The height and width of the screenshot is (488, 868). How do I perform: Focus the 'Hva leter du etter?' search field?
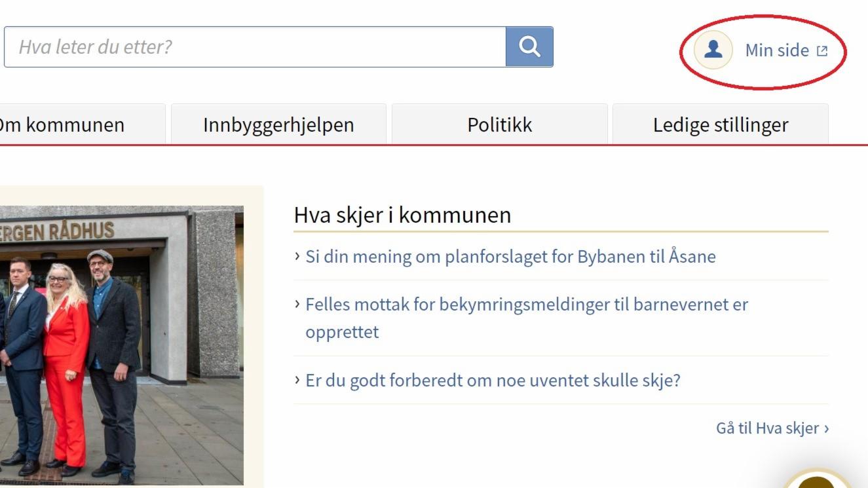click(x=255, y=47)
